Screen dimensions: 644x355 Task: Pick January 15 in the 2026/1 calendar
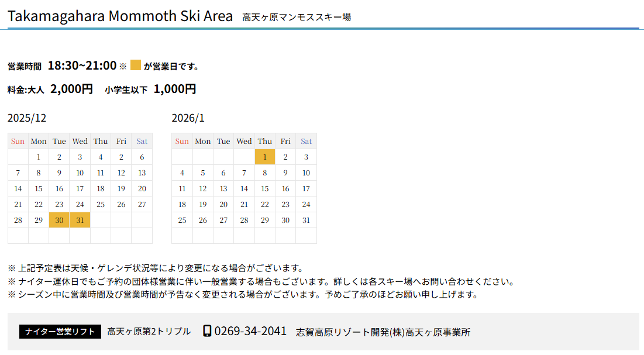click(265, 188)
